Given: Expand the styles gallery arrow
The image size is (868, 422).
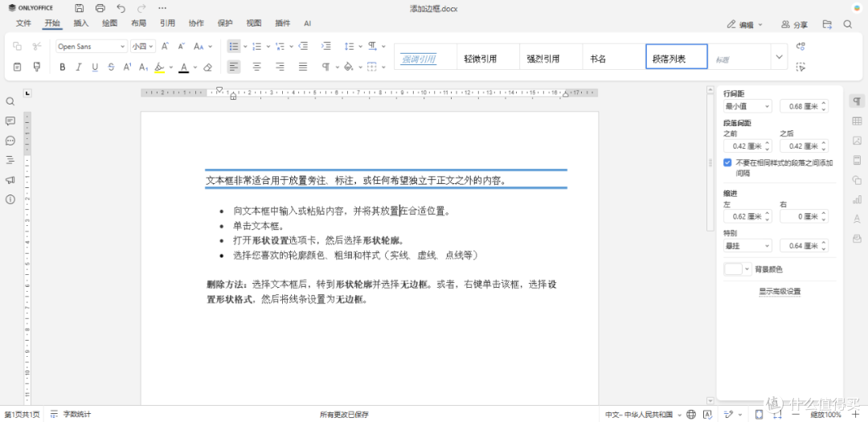Looking at the screenshot, I should coord(780,57).
